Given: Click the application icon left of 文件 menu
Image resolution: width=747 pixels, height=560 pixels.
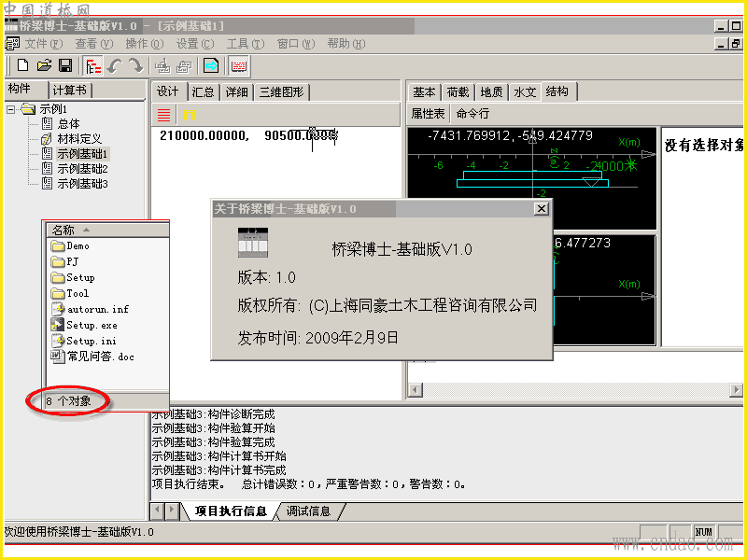Looking at the screenshot, I should [x=12, y=44].
